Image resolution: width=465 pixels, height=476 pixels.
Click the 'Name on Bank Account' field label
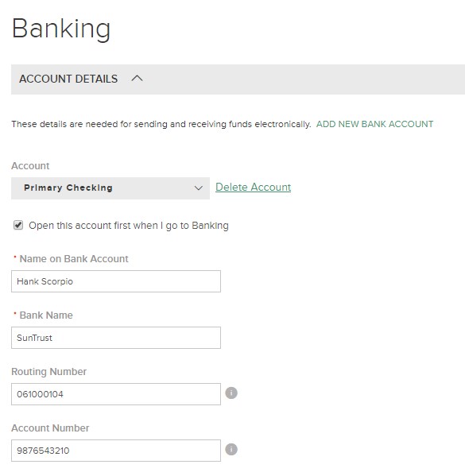pyautogui.click(x=74, y=258)
